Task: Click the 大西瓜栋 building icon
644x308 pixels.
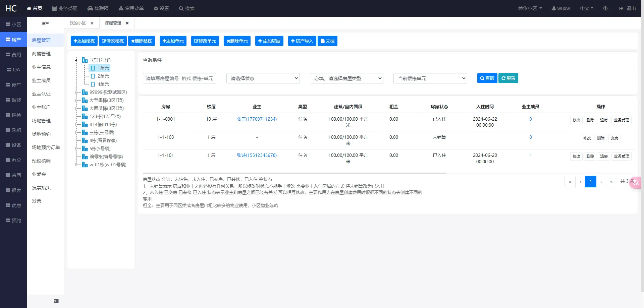Action: 85,108
